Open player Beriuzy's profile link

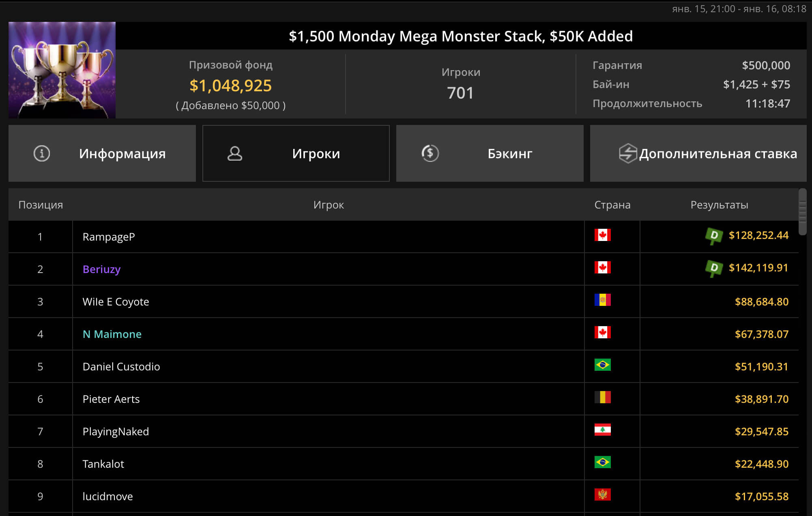click(101, 269)
